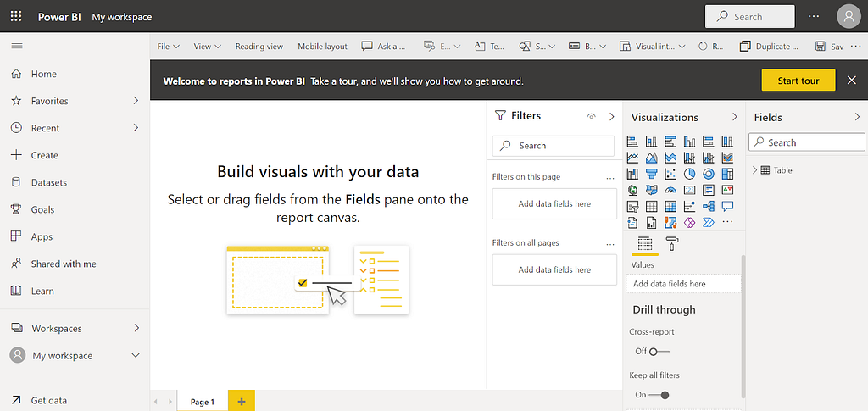Toggle the Keep all filters switch

pyautogui.click(x=659, y=395)
